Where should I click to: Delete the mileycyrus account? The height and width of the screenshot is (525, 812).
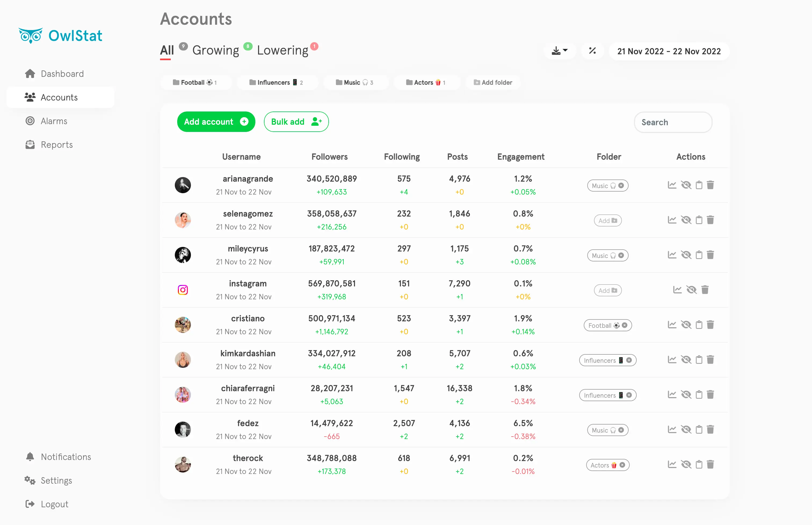(x=710, y=255)
